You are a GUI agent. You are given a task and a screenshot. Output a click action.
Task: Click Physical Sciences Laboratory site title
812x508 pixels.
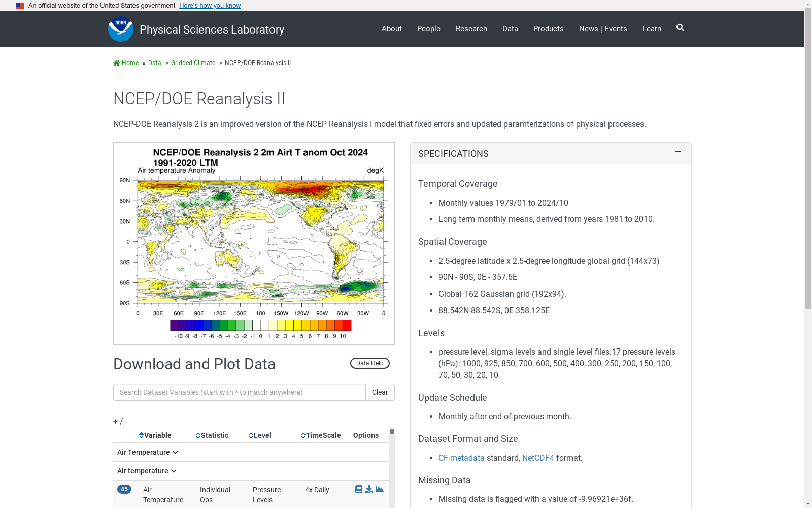tap(212, 29)
